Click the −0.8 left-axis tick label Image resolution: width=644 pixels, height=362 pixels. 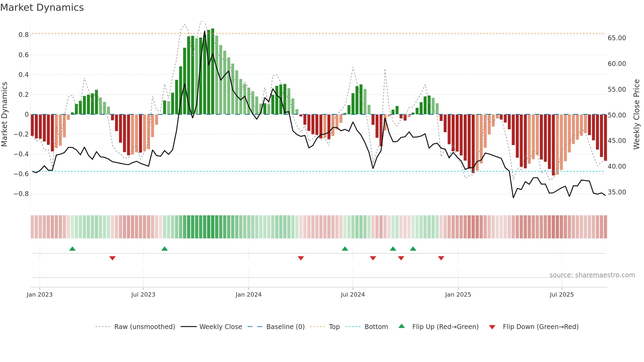pyautogui.click(x=21, y=194)
